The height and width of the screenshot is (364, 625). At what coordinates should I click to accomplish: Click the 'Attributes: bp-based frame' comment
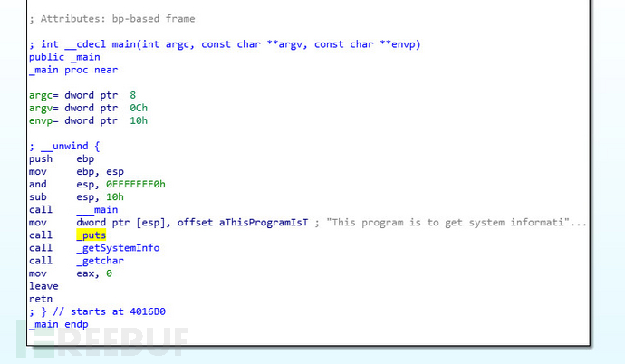[x=112, y=19]
